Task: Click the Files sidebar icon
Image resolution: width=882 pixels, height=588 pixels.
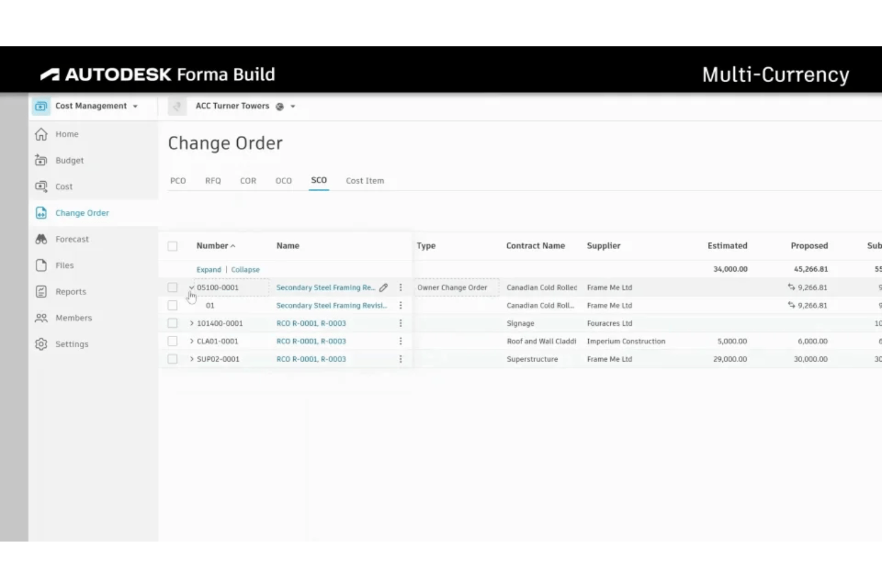Action: tap(41, 265)
